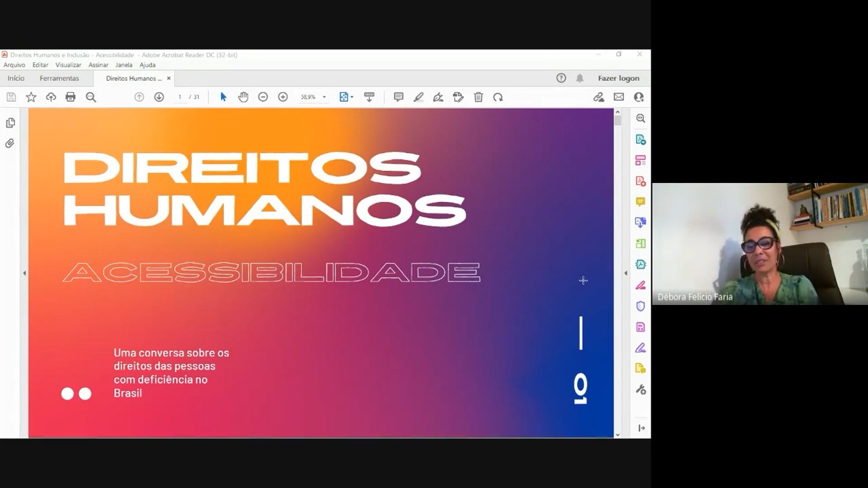This screenshot has height=488, width=868.
Task: Select the Direitos Humanos document tab
Action: (133, 78)
